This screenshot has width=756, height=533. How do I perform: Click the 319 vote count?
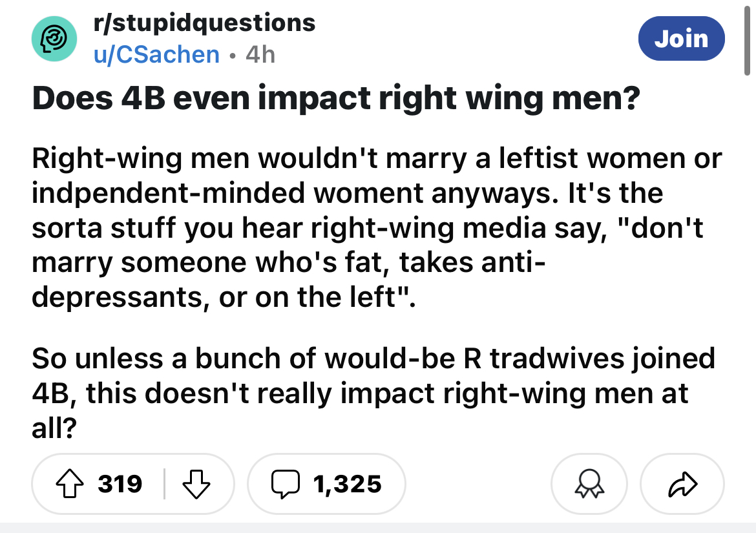pos(121,483)
